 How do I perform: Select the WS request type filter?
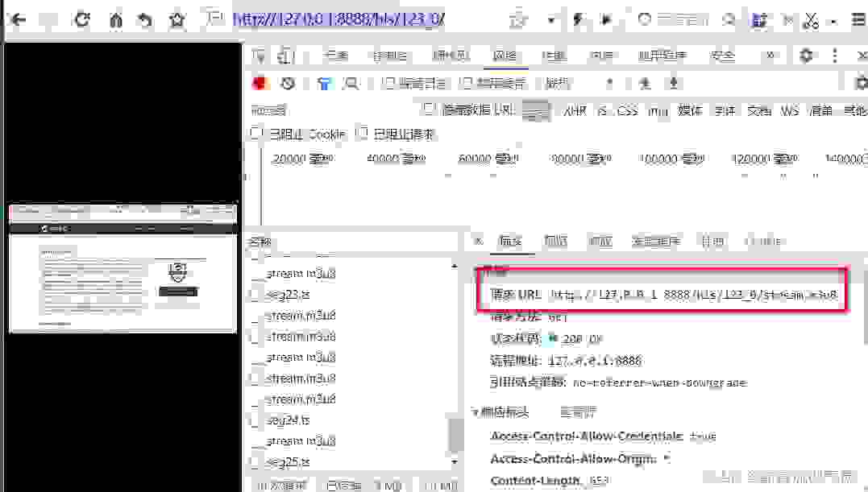789,110
